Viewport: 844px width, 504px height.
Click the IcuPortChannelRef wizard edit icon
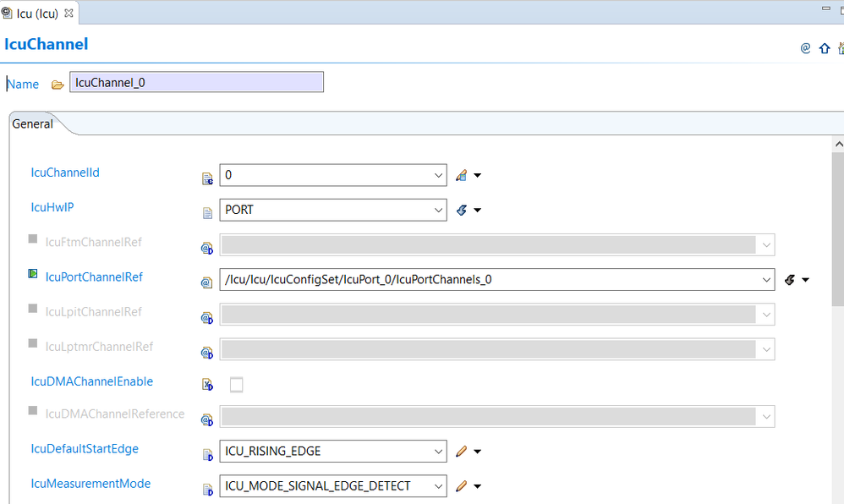click(790, 280)
